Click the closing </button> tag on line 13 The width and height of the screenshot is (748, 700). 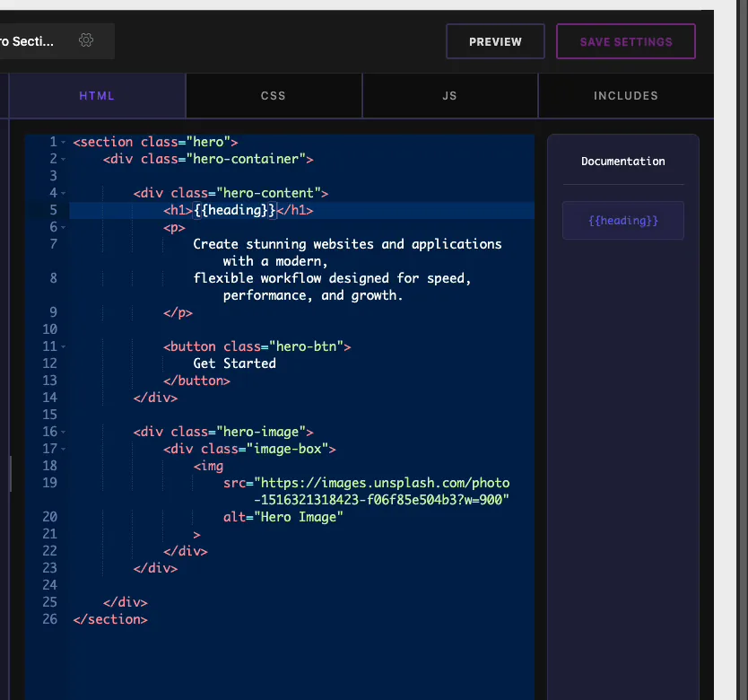[196, 381]
